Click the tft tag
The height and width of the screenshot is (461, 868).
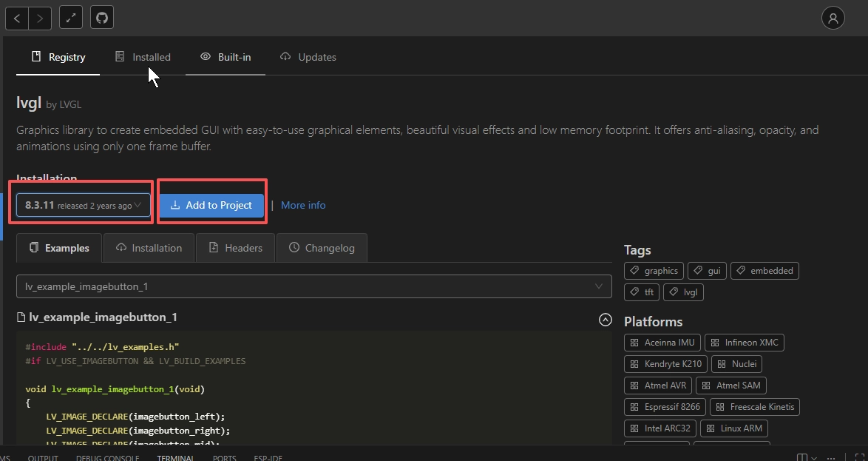tap(642, 292)
